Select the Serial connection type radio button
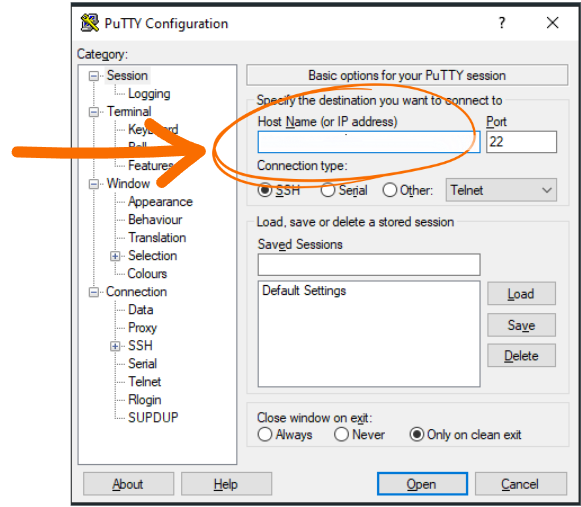 tap(328, 190)
